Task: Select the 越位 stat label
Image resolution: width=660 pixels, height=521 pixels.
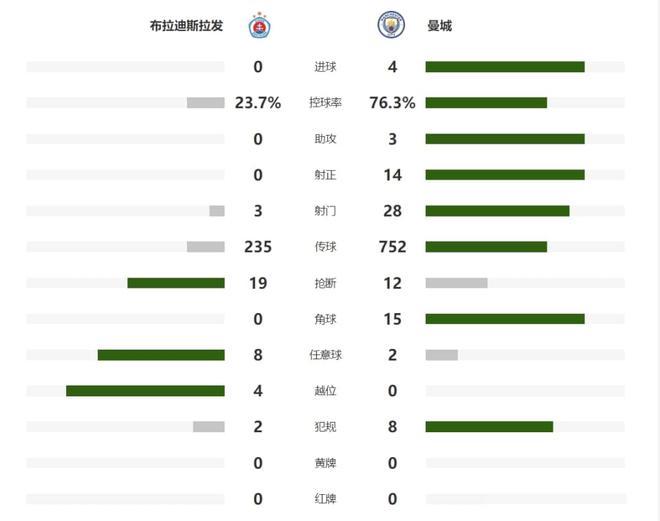Action: [x=324, y=391]
